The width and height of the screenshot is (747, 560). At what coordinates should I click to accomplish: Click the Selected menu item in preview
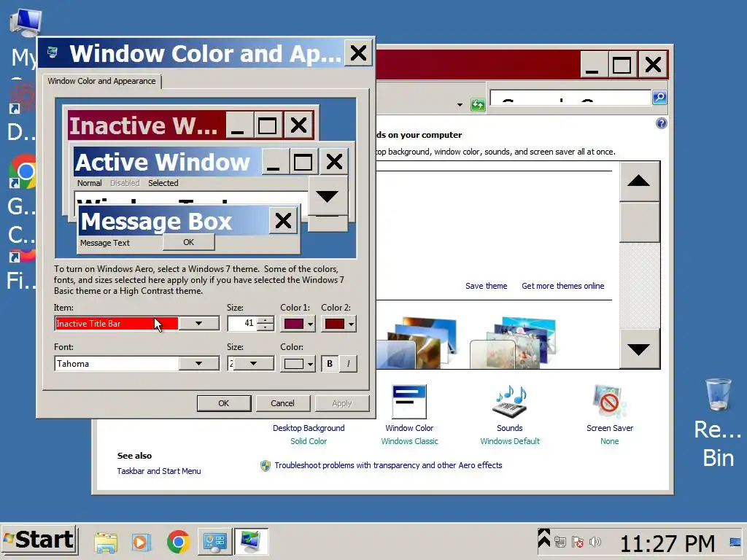[163, 183]
